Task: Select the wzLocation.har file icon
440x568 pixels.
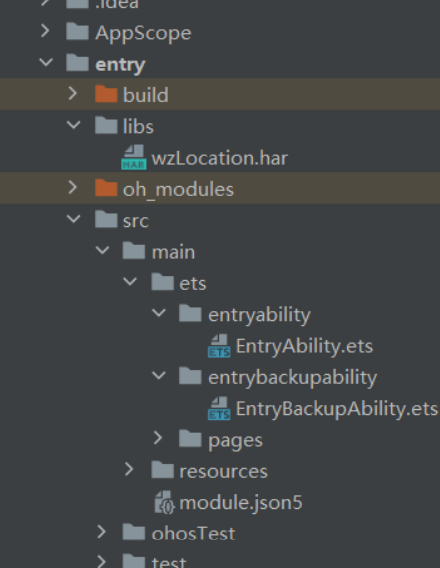Action: coord(134,158)
